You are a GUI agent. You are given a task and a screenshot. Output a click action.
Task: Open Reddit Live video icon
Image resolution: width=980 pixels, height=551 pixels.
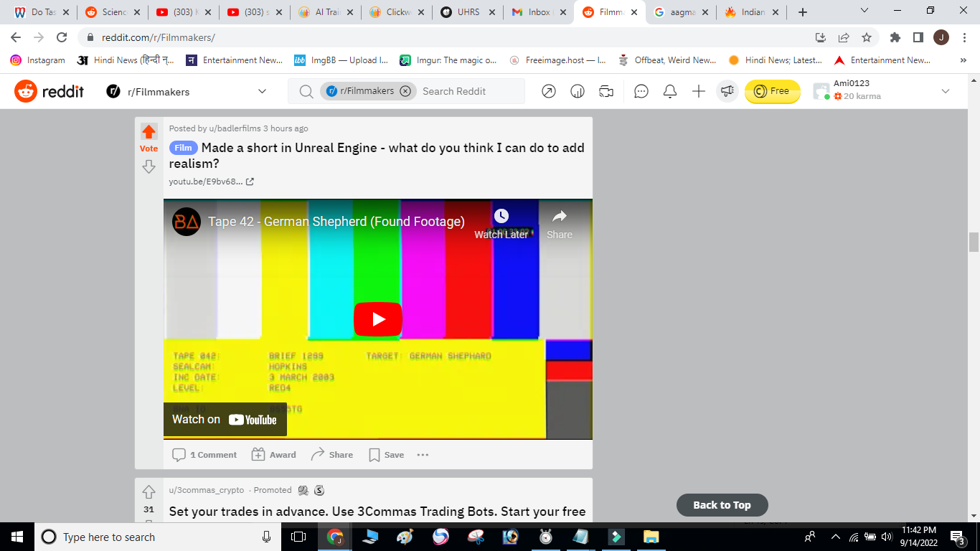click(606, 91)
